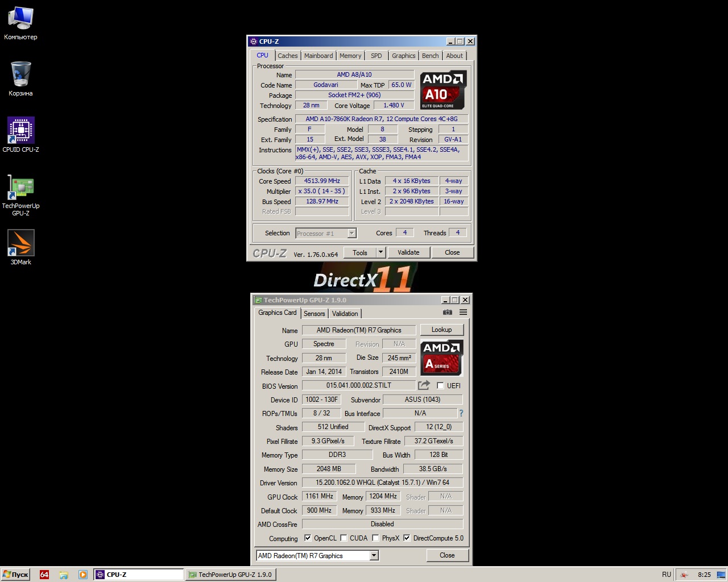Select the CPU tab in CPU-Z
Image resolution: width=728 pixels, height=582 pixels.
(262, 55)
